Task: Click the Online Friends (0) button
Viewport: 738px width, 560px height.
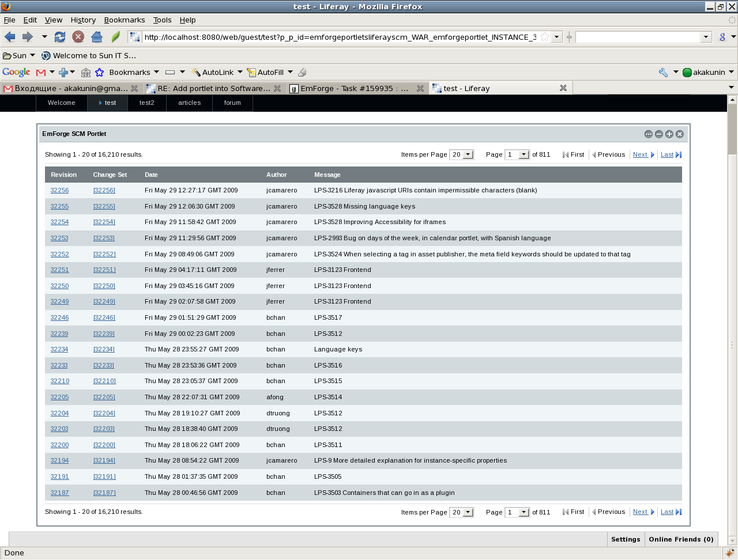Action: click(681, 539)
